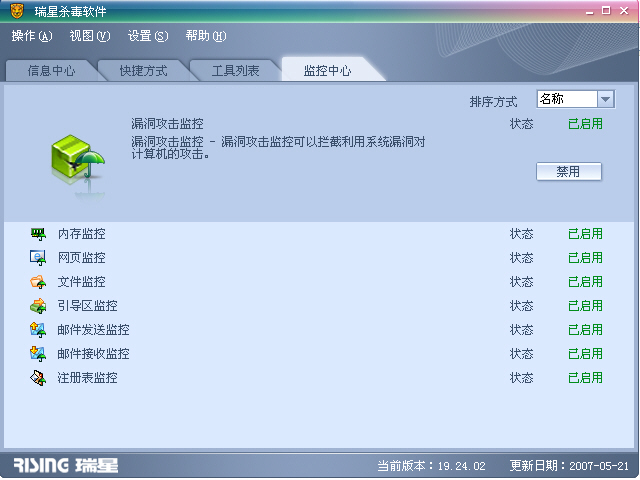The image size is (640, 480).
Task: Click 状态 label in 内存监控 row
Action: [522, 234]
